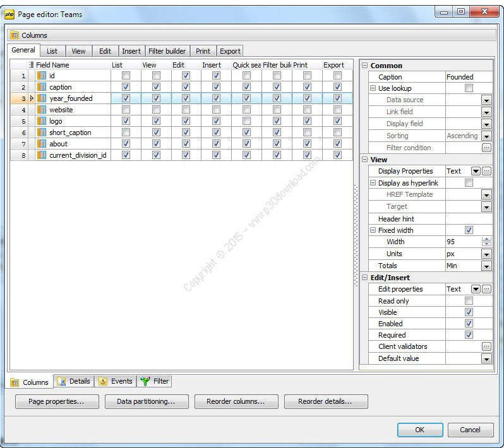This screenshot has width=504, height=448.
Task: Click the Page properties button
Action: tap(57, 401)
